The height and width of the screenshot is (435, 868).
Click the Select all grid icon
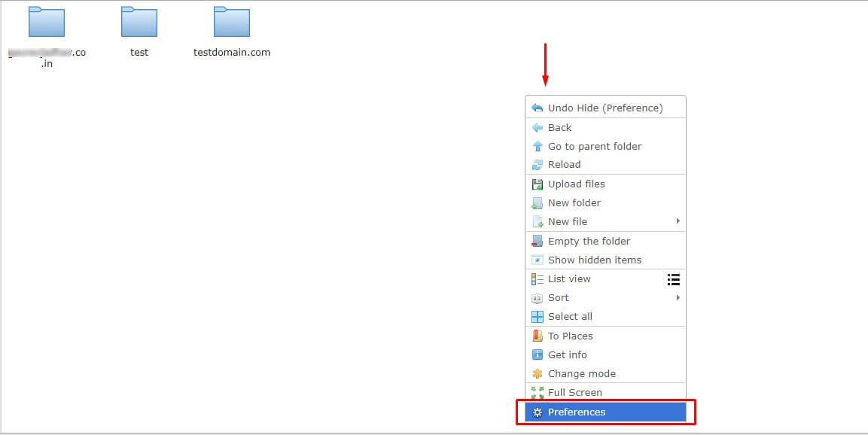[537, 317]
